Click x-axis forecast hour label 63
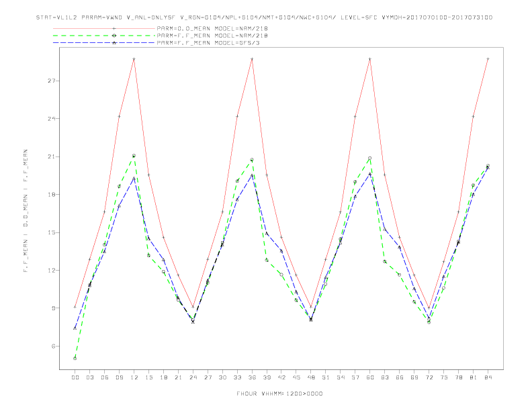532x411 pixels. [x=385, y=377]
